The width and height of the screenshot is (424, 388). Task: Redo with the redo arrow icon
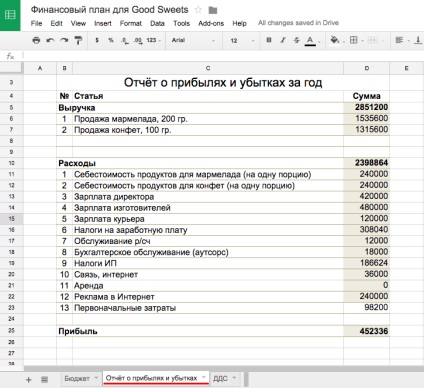pos(64,40)
